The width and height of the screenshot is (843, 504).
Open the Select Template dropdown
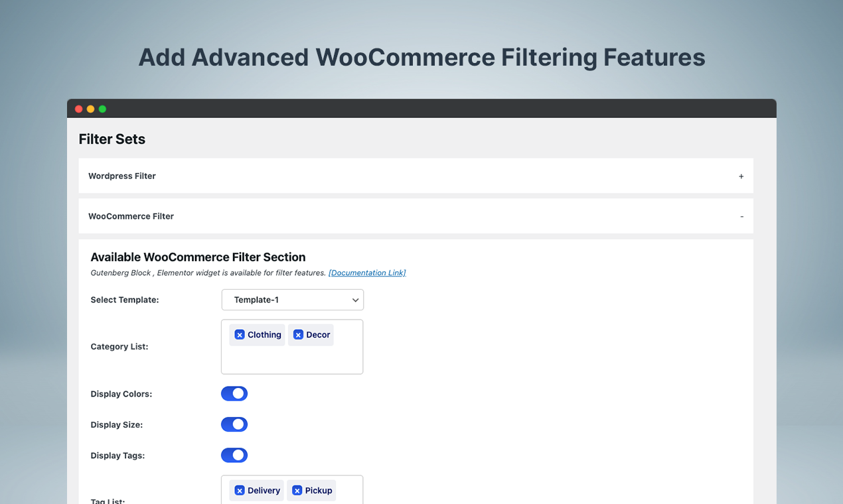[293, 300]
